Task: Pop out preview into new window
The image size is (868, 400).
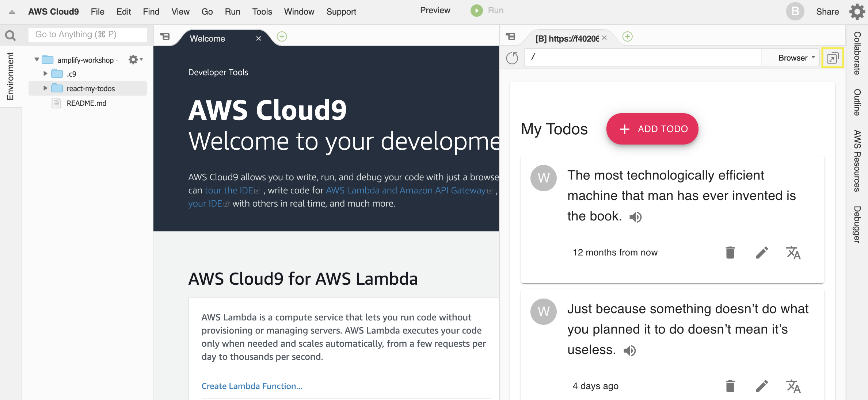Action: (832, 58)
